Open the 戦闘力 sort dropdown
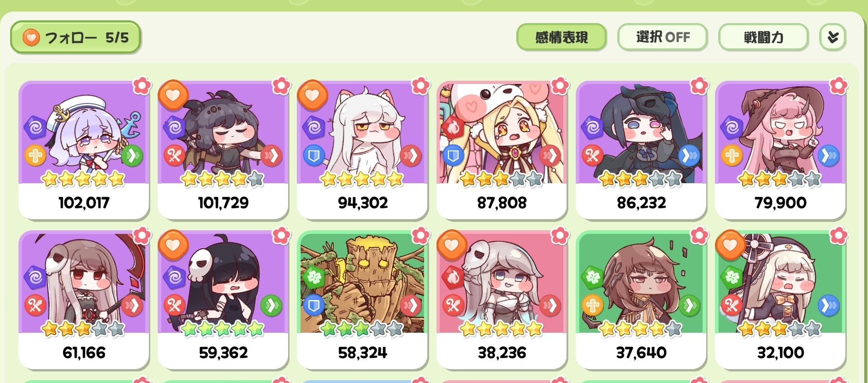The image size is (868, 383). coord(763,37)
